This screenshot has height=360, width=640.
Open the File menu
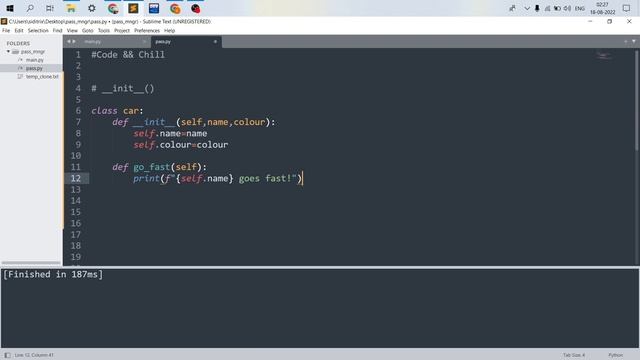(6, 31)
